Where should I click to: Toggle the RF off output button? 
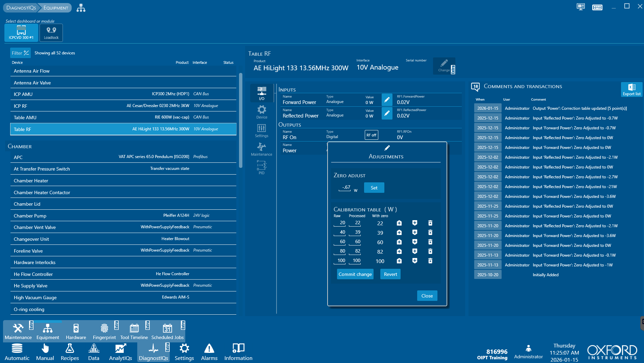[x=371, y=135]
